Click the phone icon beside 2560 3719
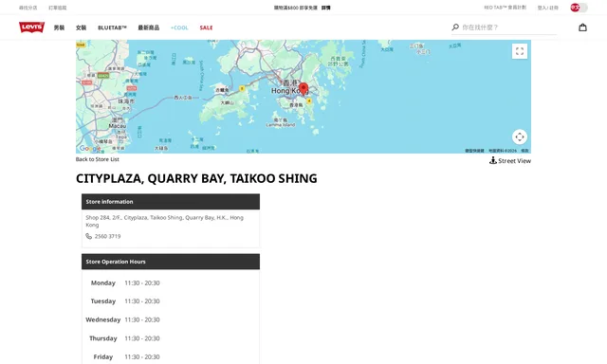The width and height of the screenshot is (607, 364). tap(88, 236)
